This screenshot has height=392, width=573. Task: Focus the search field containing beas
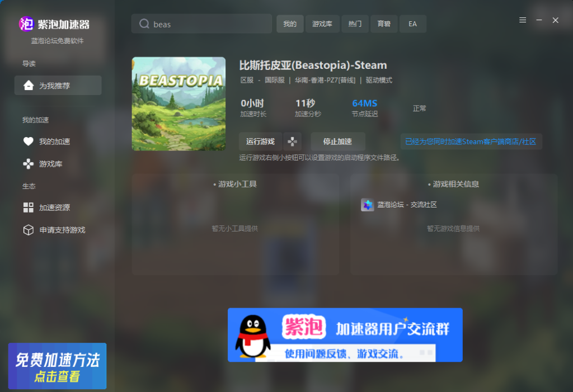[201, 23]
